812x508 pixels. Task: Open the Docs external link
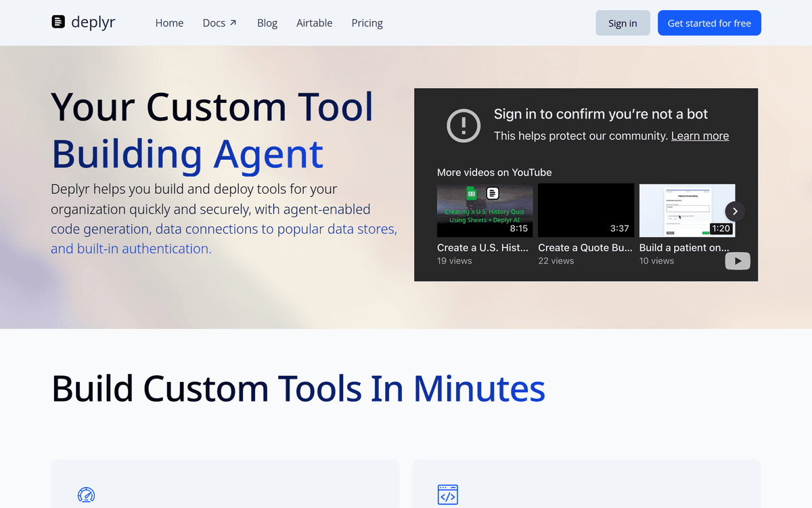[219, 23]
